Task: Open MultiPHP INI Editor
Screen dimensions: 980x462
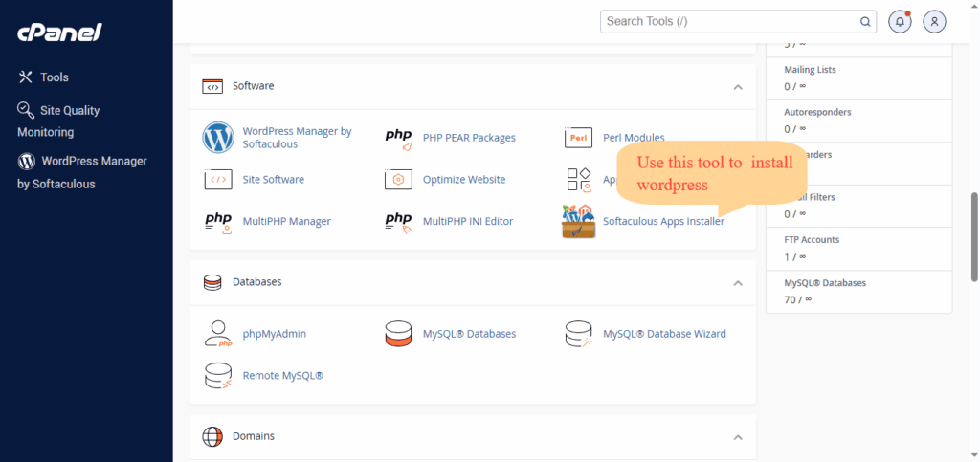Action: 468,221
